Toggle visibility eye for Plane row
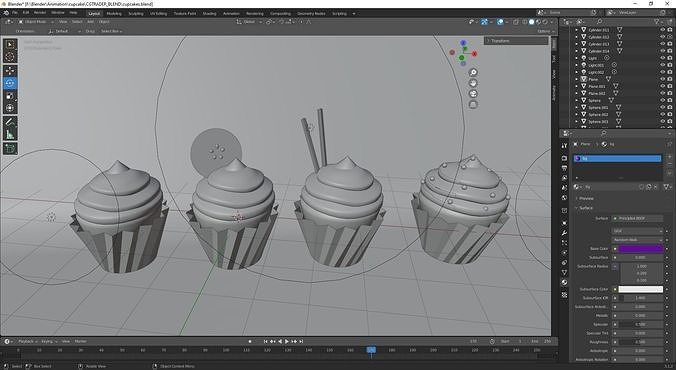The image size is (676, 370). click(x=663, y=79)
